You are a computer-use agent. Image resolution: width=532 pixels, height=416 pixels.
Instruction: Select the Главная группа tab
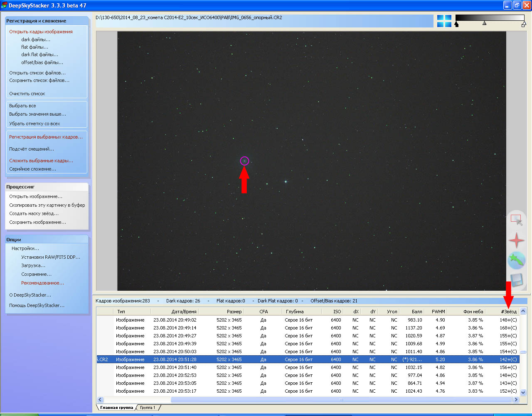(x=116, y=408)
